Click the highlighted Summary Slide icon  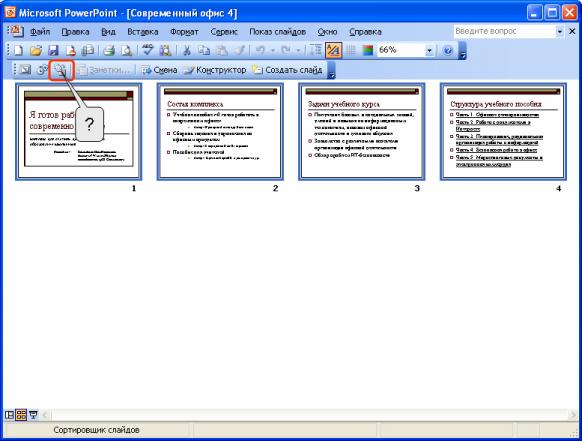tap(61, 70)
